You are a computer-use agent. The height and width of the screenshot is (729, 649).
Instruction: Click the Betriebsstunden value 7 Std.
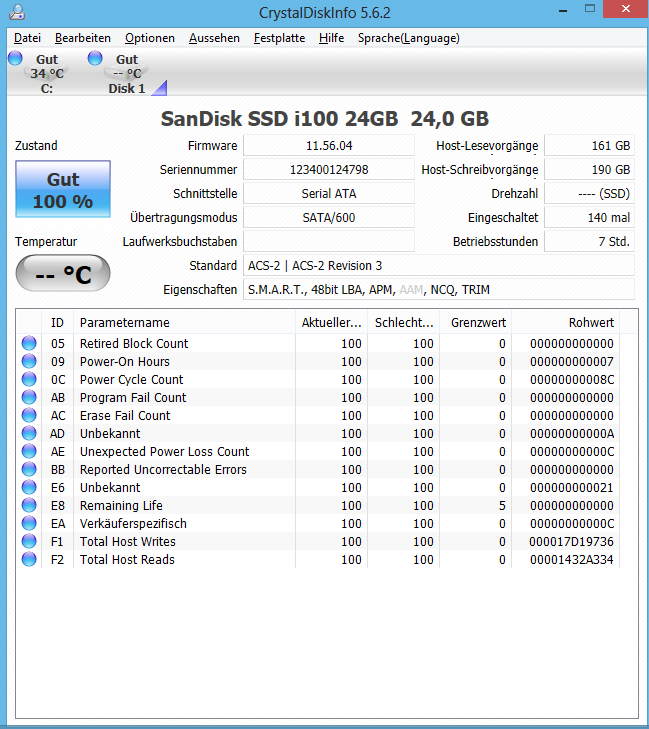click(x=589, y=242)
